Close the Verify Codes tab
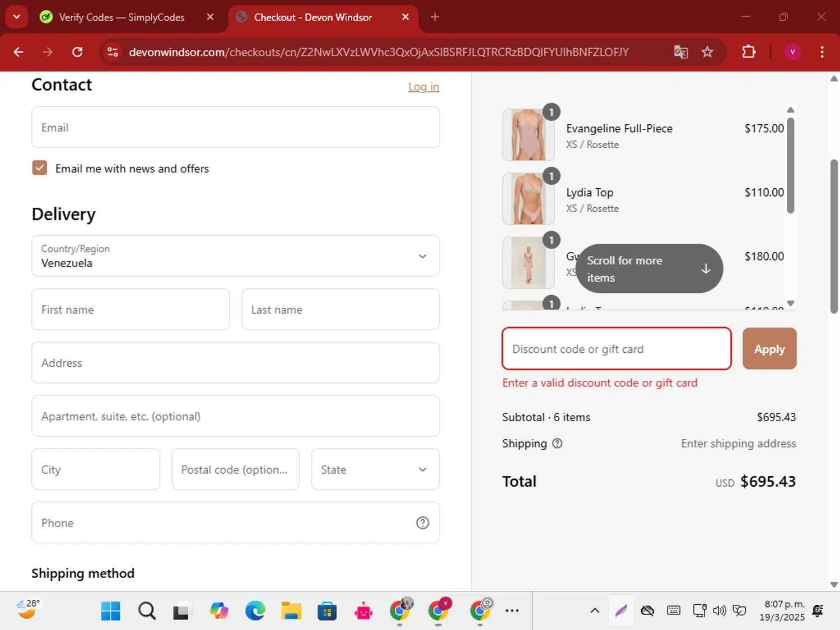 coord(210,17)
